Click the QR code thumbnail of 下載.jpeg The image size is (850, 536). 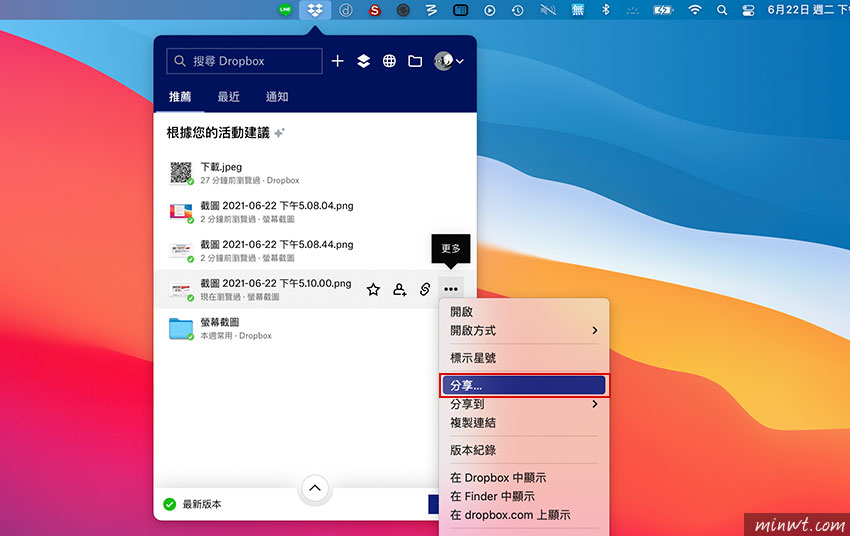[x=181, y=173]
